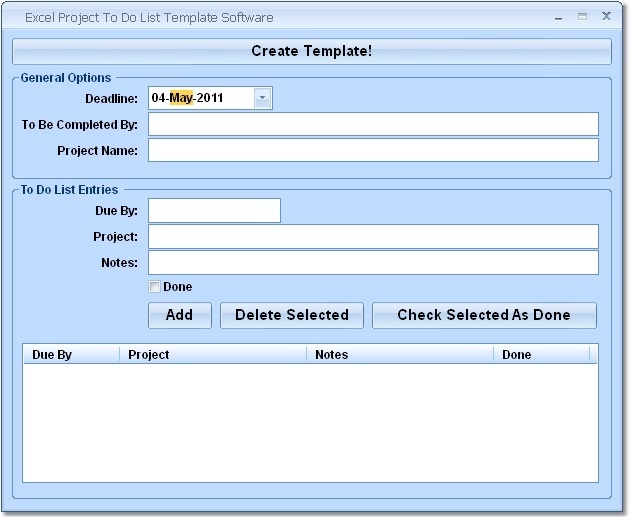This screenshot has width=630, height=519.
Task: Click Check Selected As Done button
Action: [484, 315]
